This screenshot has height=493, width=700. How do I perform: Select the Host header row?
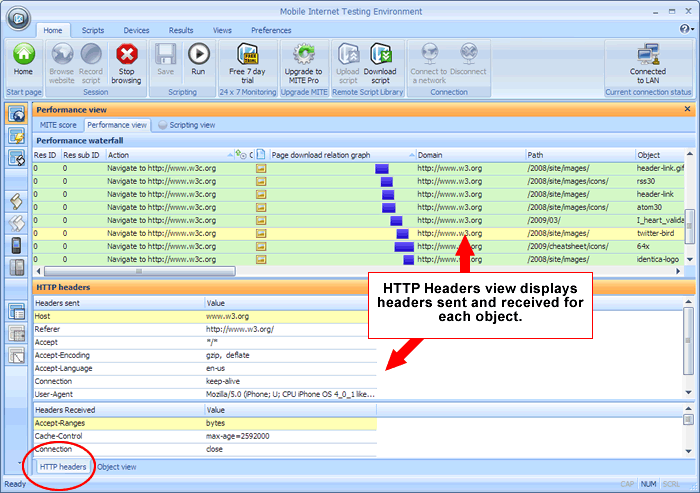(x=205, y=316)
